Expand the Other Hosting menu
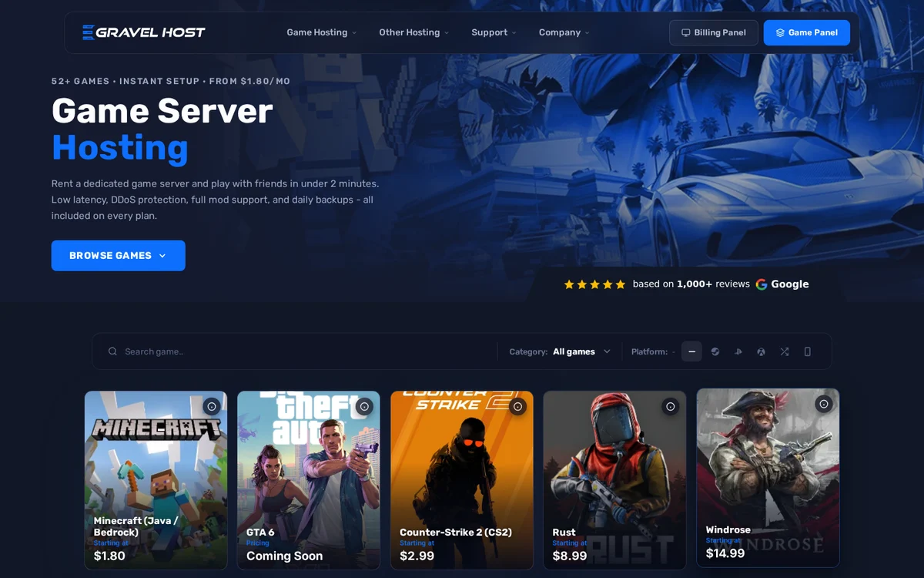Screen dimensions: 924x578 coord(413,32)
